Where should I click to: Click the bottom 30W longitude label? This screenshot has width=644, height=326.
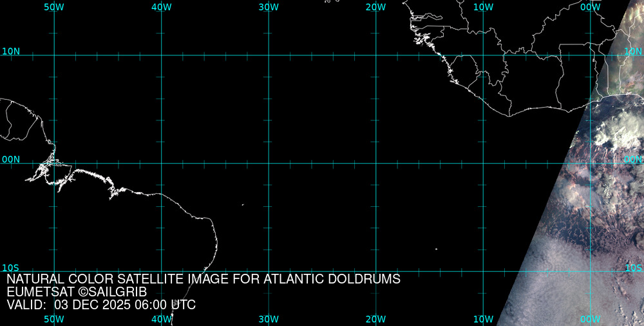(269, 319)
